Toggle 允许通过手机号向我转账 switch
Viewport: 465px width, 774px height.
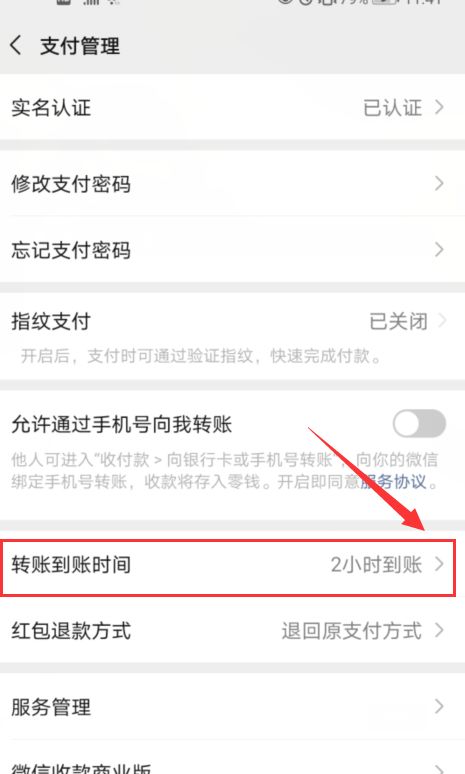pos(419,424)
